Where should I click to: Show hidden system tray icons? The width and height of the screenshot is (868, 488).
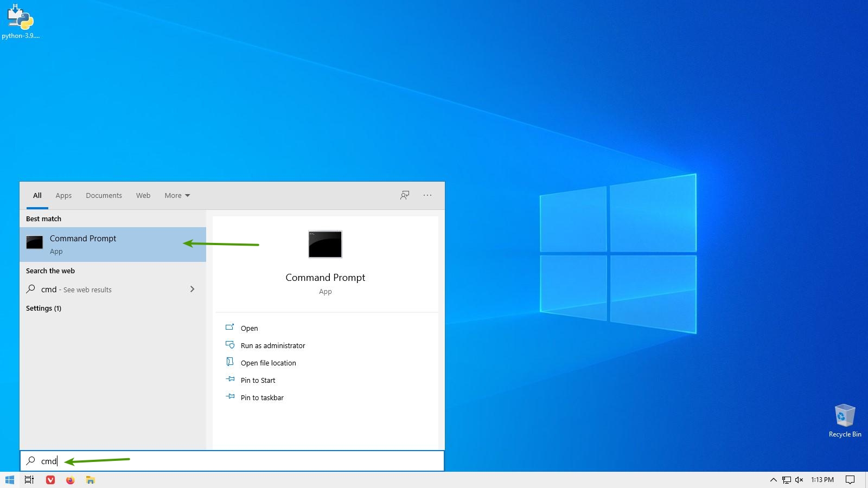(774, 480)
